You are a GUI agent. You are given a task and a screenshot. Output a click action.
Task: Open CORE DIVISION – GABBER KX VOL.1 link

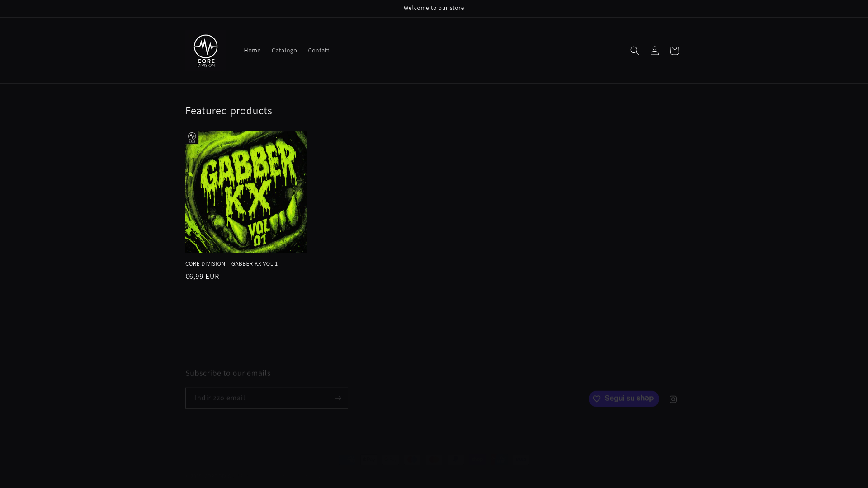pos(231,264)
